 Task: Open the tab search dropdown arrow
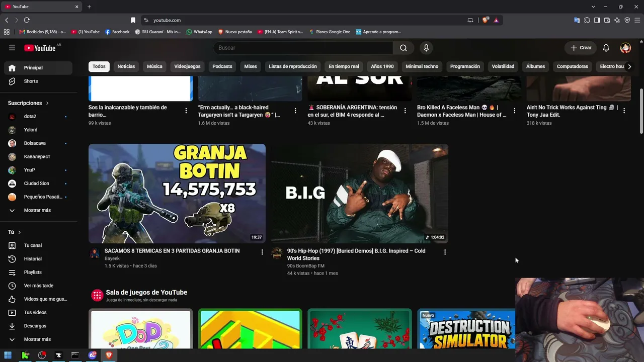(x=593, y=7)
